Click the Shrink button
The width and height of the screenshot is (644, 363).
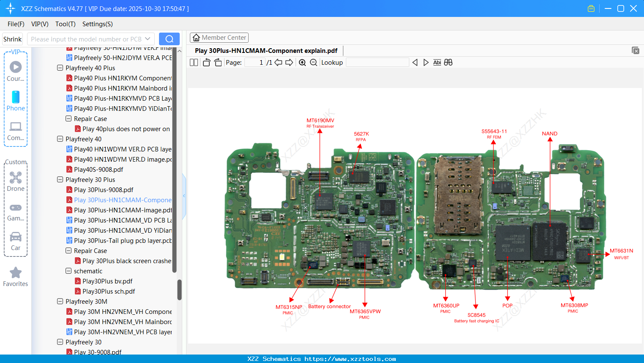click(x=13, y=39)
